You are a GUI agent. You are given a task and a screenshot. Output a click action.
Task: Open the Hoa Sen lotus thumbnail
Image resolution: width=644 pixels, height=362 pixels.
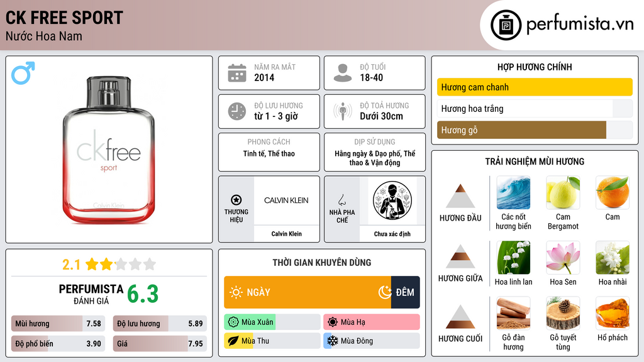pyautogui.click(x=563, y=257)
